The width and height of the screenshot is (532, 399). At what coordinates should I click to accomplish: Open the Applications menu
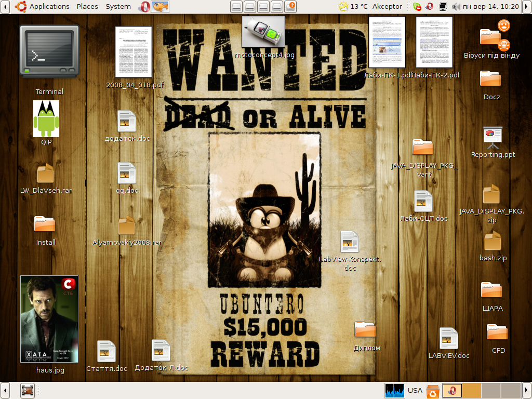pos(43,6)
